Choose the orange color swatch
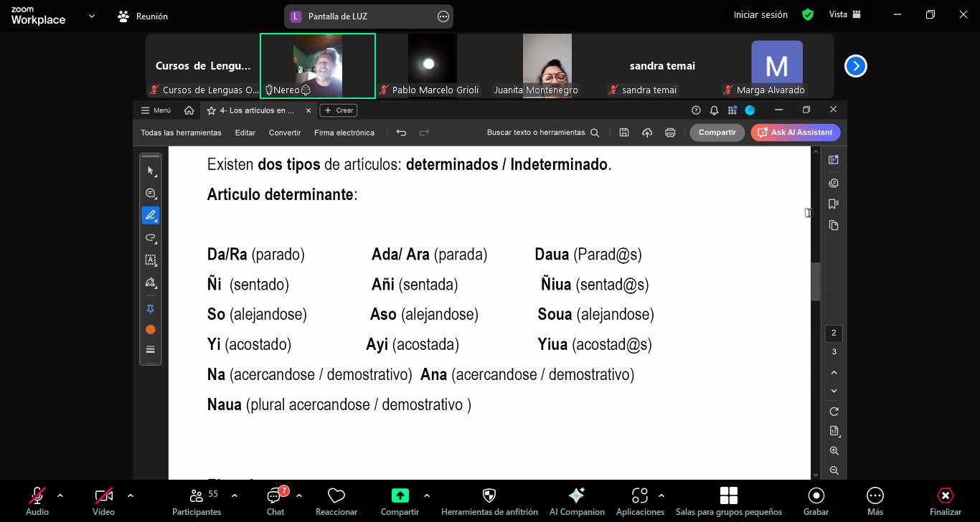Screen dimensions: 980x522 (151, 330)
